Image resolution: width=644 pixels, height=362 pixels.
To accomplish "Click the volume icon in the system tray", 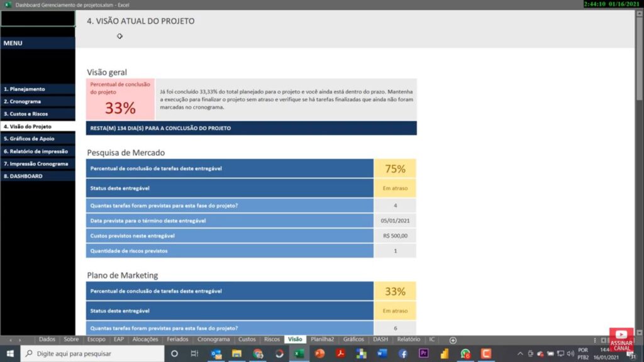I will coord(570,353).
